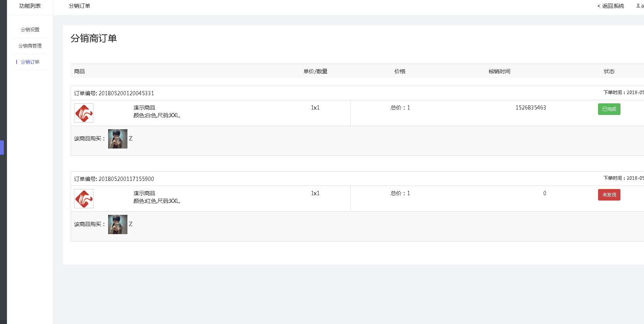Viewport: 644px width, 324px height.
Task: Click the 核销时间 column header
Action: (x=499, y=71)
